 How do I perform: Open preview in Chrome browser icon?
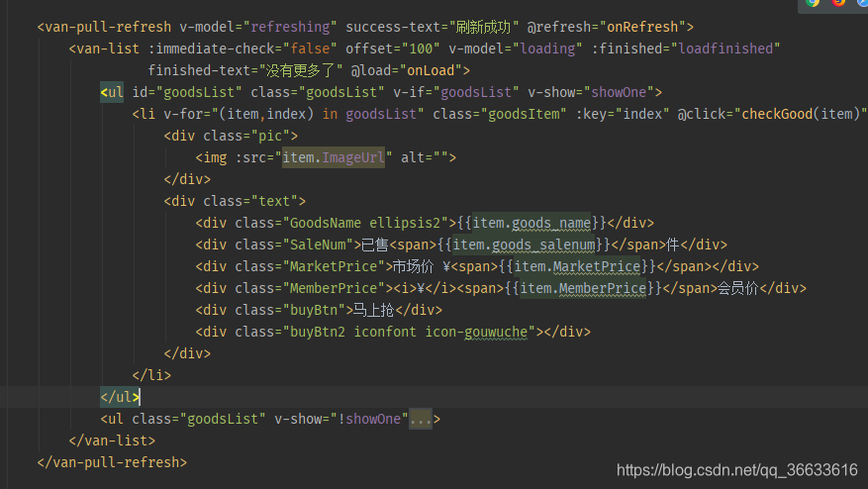coord(813,2)
